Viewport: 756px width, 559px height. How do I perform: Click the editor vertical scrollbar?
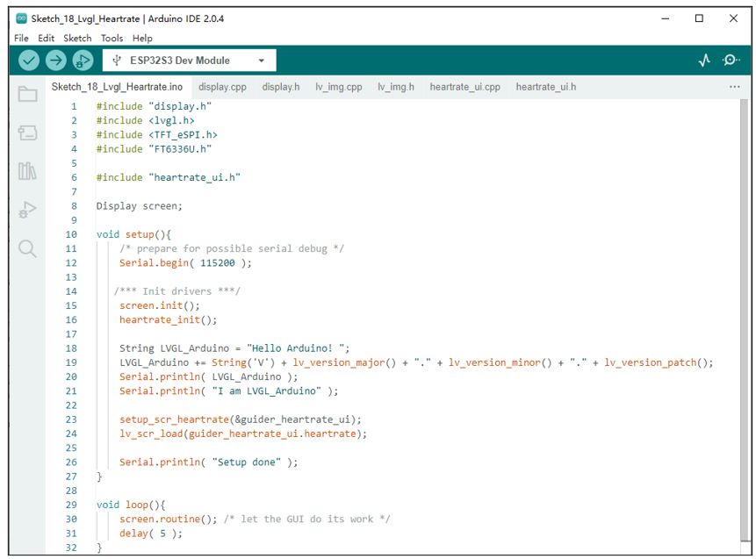point(744,320)
